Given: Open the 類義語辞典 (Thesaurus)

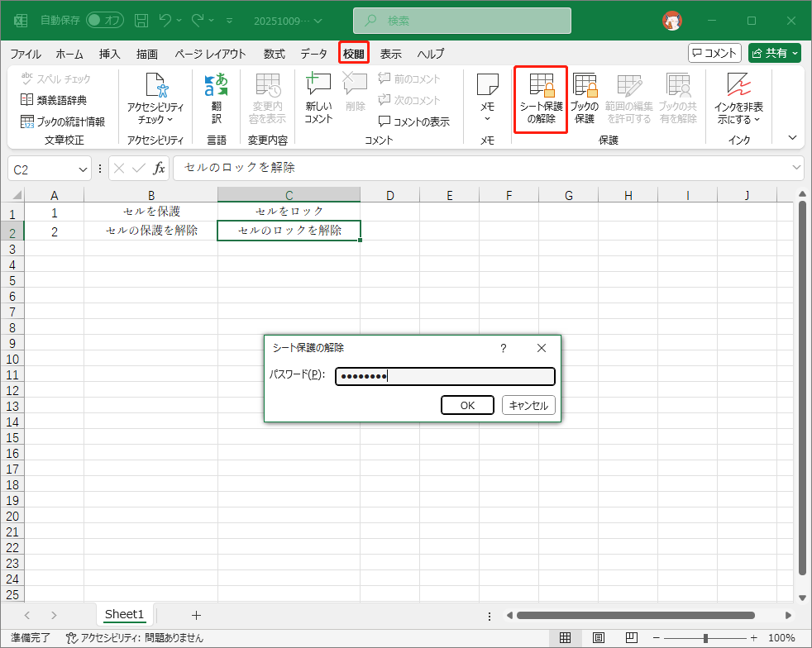Looking at the screenshot, I should 54,100.
